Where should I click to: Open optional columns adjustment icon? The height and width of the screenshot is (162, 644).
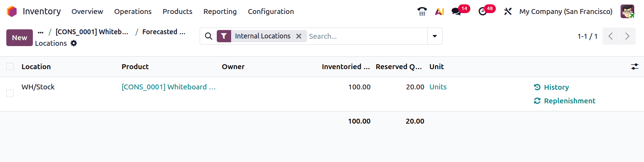(x=635, y=67)
